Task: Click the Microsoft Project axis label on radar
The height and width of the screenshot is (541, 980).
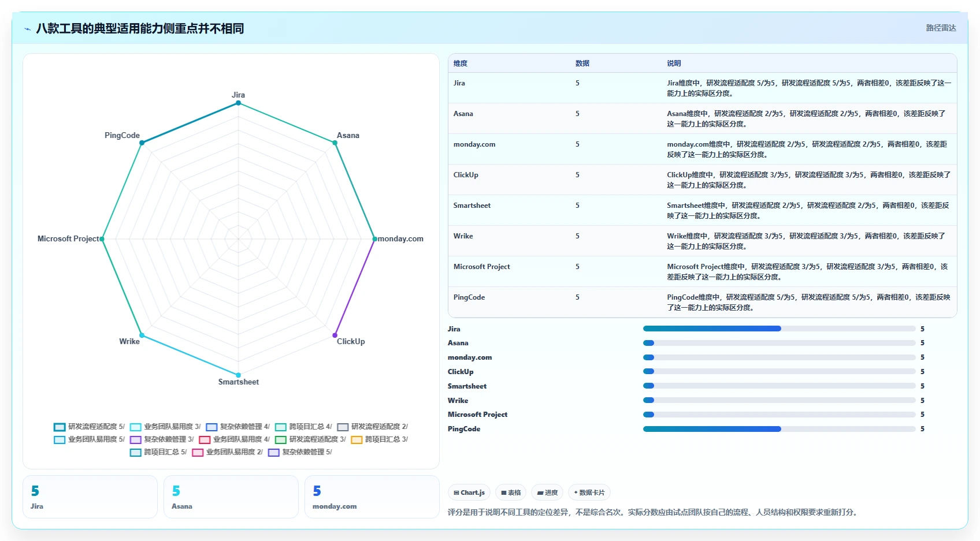Action: coord(68,239)
